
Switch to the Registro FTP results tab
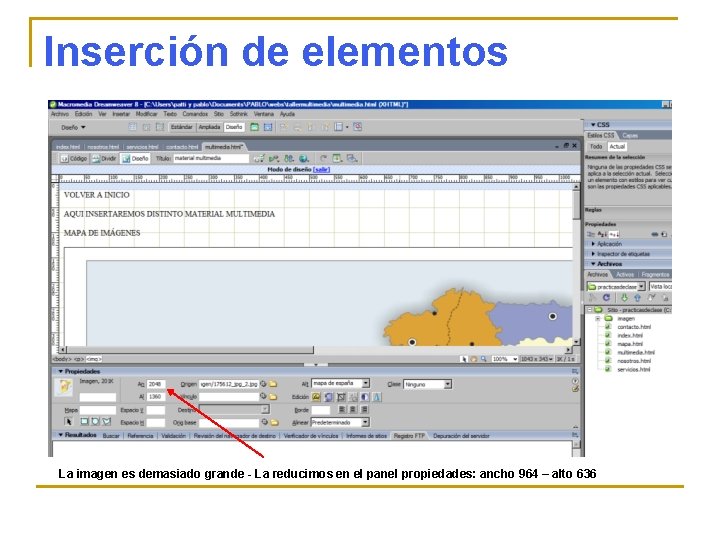pyautogui.click(x=409, y=436)
